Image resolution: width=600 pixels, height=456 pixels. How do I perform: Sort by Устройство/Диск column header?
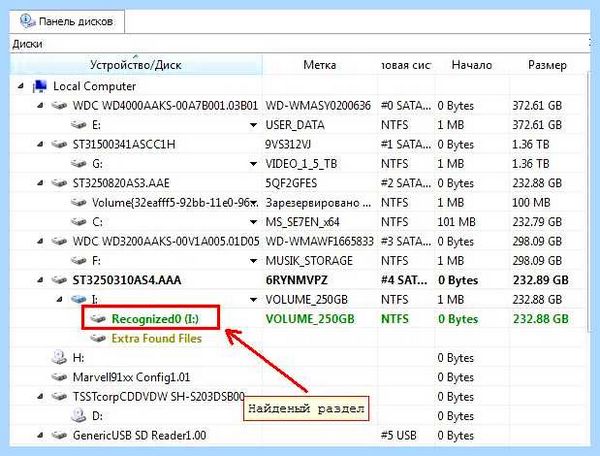pyautogui.click(x=136, y=65)
